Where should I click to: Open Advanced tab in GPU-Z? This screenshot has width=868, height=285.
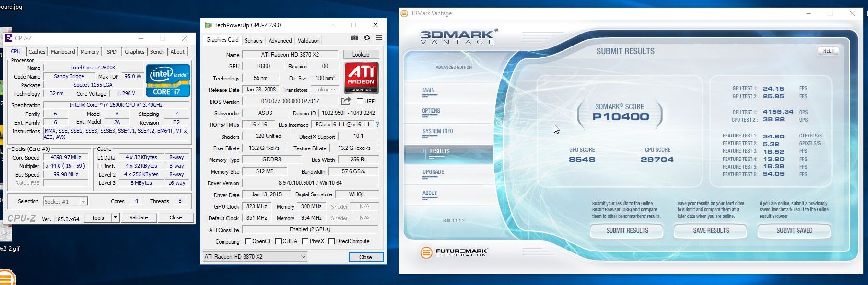point(280,41)
